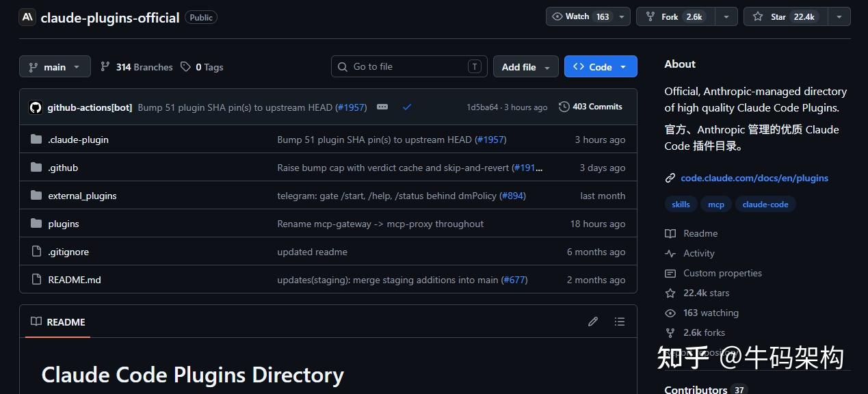Click the 18 hours ago timestamp for plugins
The height and width of the screenshot is (394, 868).
[598, 224]
